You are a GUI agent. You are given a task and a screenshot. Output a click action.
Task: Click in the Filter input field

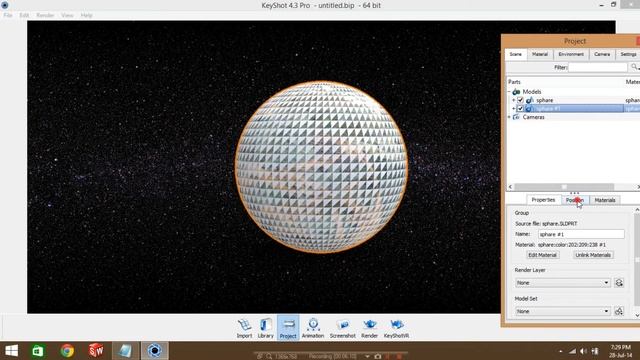pos(598,67)
